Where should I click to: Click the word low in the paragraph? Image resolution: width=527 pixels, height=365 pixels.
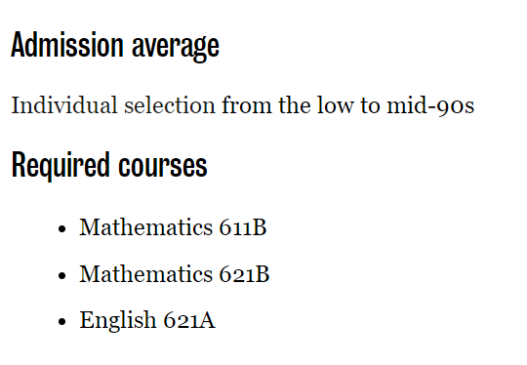(335, 105)
